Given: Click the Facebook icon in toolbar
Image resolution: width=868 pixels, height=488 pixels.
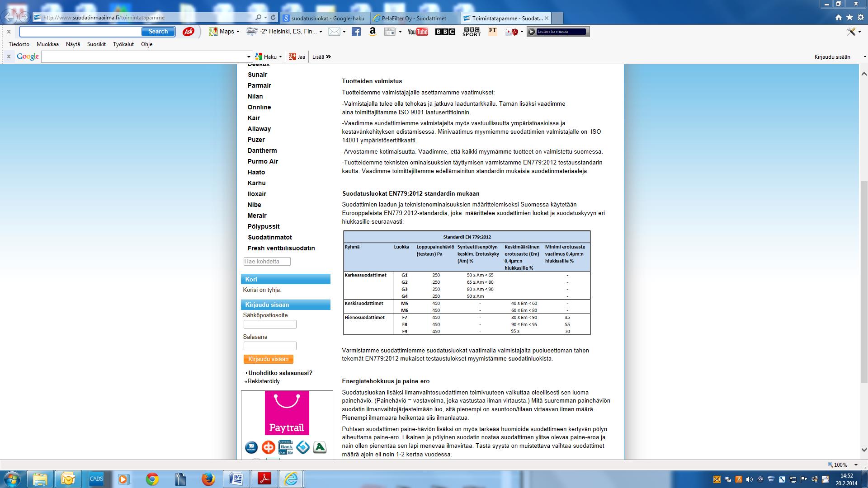Looking at the screenshot, I should [x=355, y=32].
